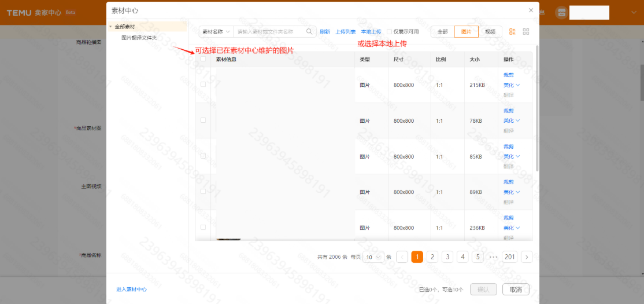Open the 上传列表 link
The height and width of the screenshot is (304, 644).
[345, 32]
